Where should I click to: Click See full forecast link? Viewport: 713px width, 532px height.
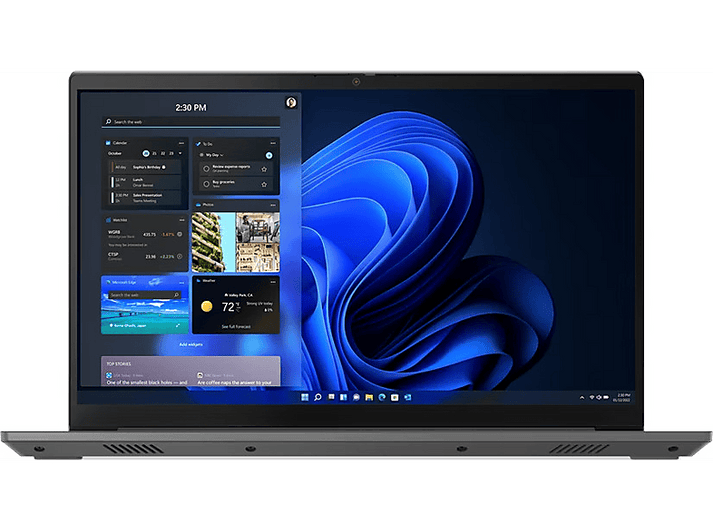click(x=236, y=326)
